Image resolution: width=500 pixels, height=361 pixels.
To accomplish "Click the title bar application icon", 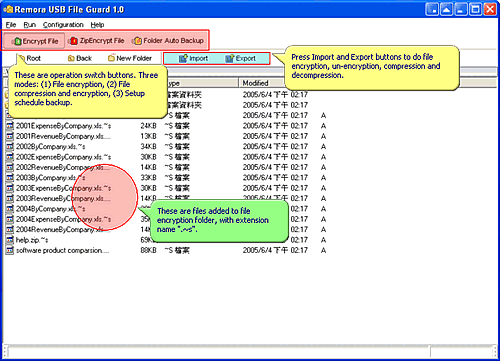I will tap(8, 9).
